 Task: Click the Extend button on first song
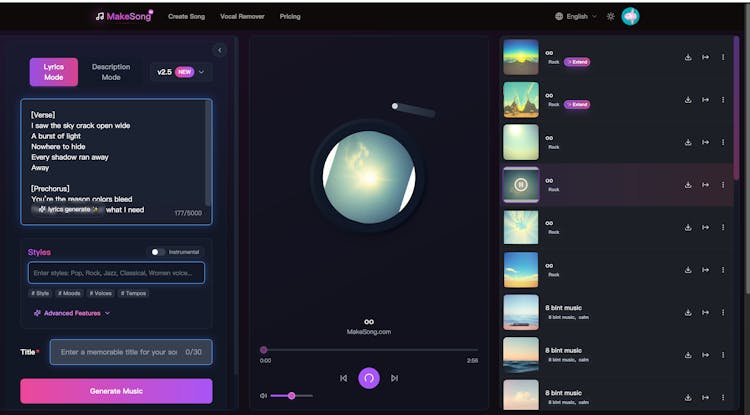(x=577, y=62)
